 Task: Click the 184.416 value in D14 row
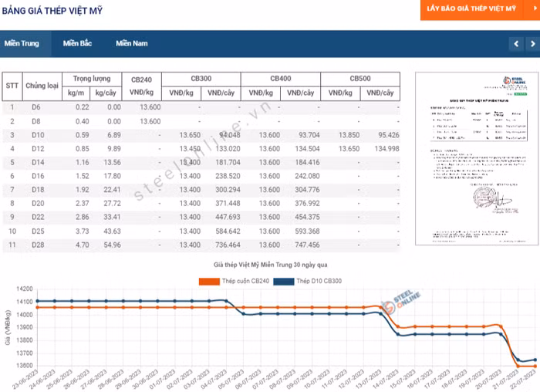[x=307, y=162]
